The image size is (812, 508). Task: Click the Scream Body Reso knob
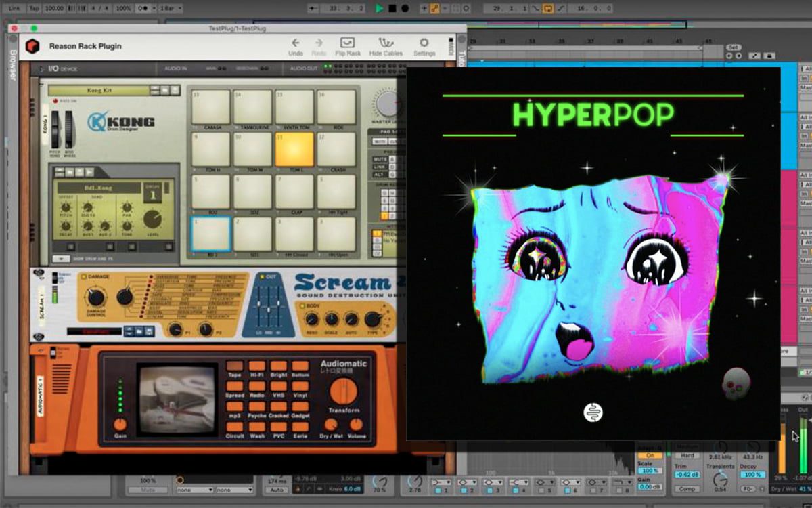[x=312, y=320]
